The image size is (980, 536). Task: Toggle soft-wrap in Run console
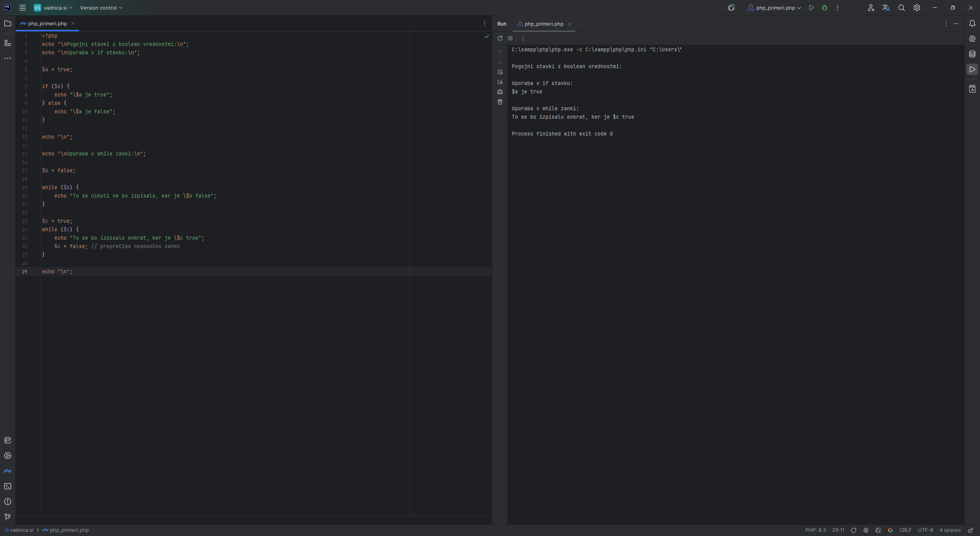tap(500, 72)
